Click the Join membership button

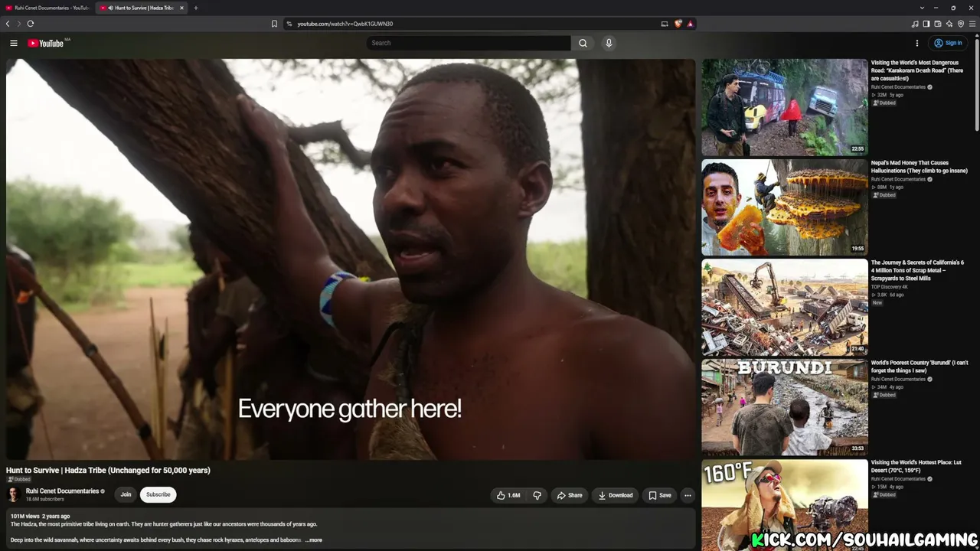(126, 494)
